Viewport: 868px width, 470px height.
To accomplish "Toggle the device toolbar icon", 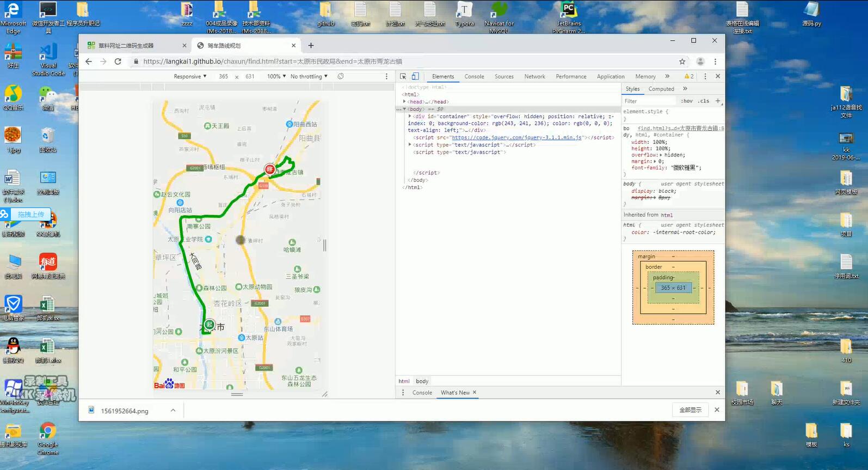I will click(415, 76).
